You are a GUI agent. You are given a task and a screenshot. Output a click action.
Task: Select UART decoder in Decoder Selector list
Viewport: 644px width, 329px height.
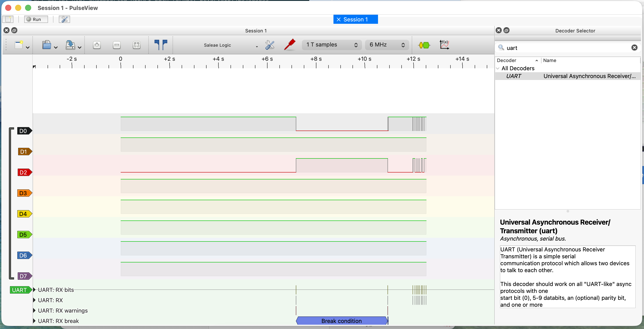(514, 76)
